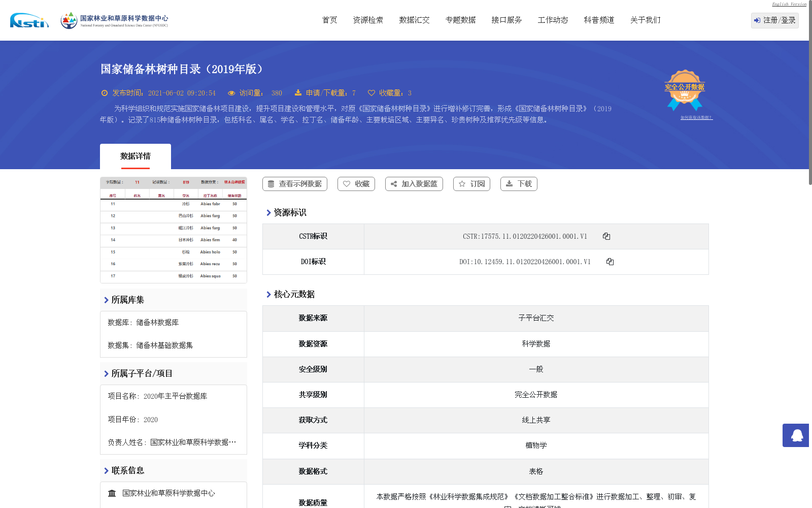Expand the 所属子平台/项目 section chevron
Viewport: 812px width, 508px height.
106,374
